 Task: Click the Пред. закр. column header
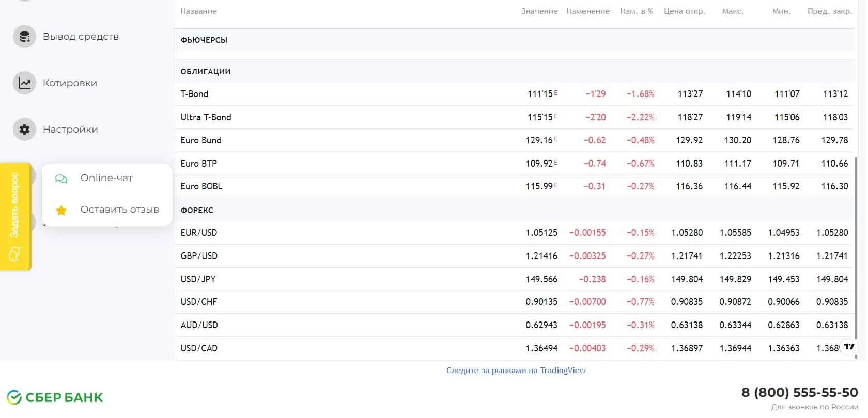(x=830, y=11)
